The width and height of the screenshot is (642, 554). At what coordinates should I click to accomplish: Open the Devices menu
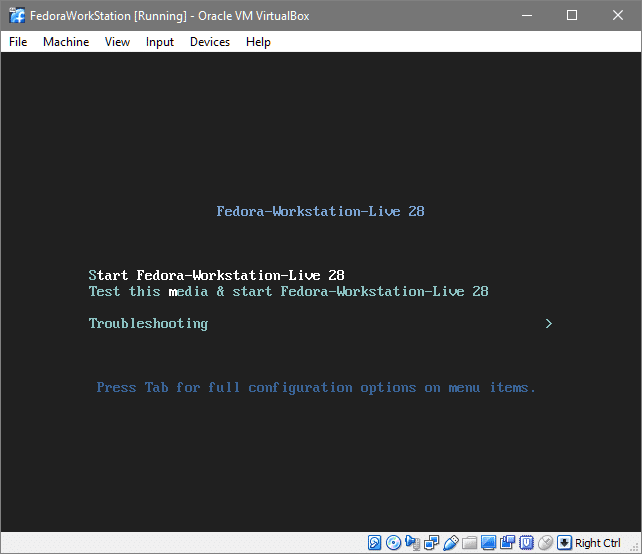[210, 42]
